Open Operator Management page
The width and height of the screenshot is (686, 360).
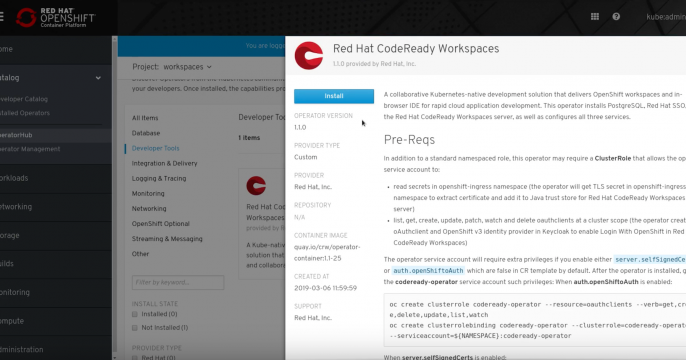(30, 149)
